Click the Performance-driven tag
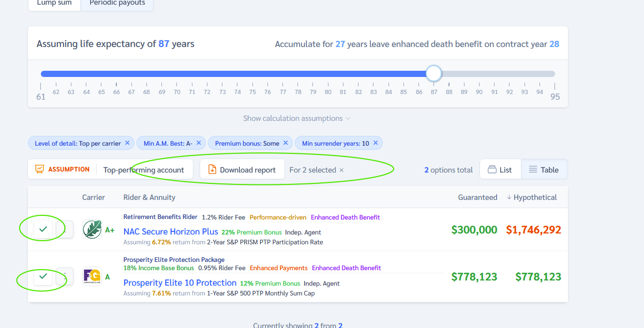This screenshot has height=328, width=644. click(x=278, y=217)
